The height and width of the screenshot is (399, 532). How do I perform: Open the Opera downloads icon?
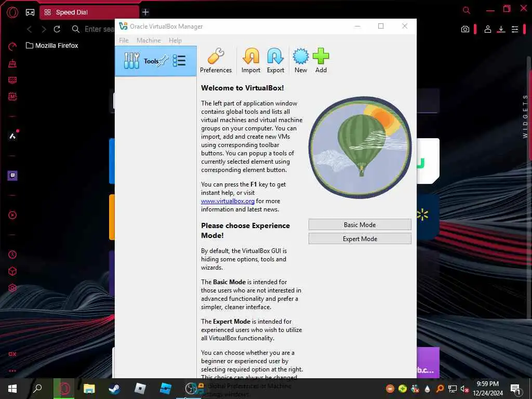click(501, 29)
